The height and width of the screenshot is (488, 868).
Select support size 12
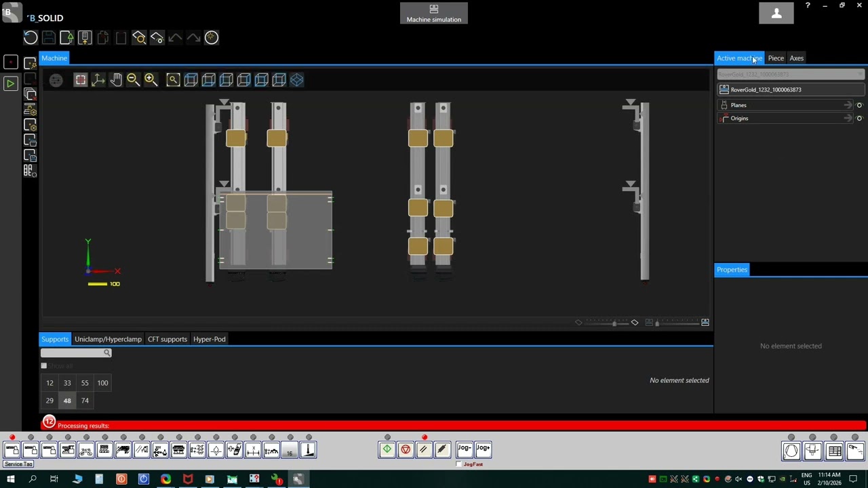50,383
